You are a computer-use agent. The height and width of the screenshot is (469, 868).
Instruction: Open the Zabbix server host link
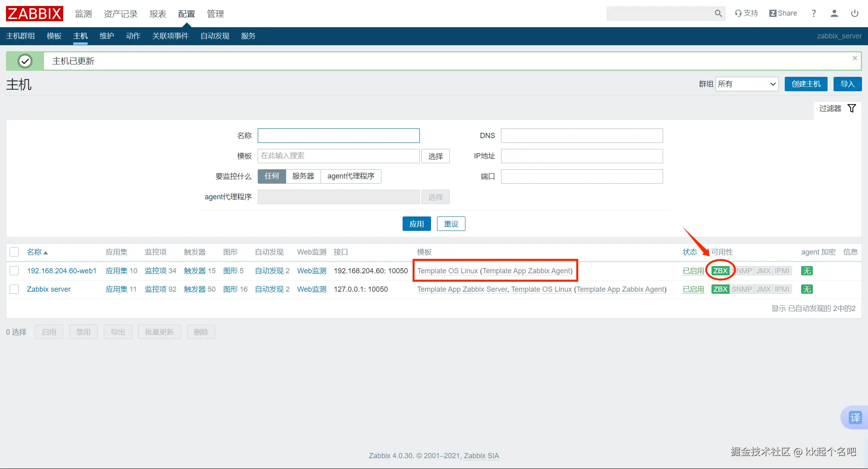[49, 289]
